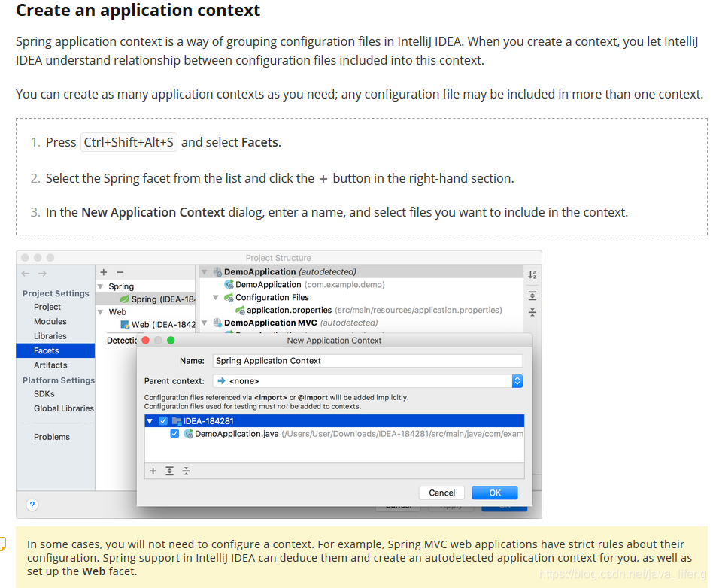Add file with plus in New Application Context

153,471
